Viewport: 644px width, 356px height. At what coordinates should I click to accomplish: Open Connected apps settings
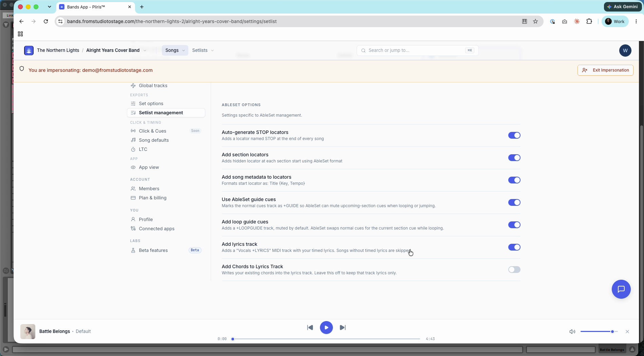(x=156, y=229)
